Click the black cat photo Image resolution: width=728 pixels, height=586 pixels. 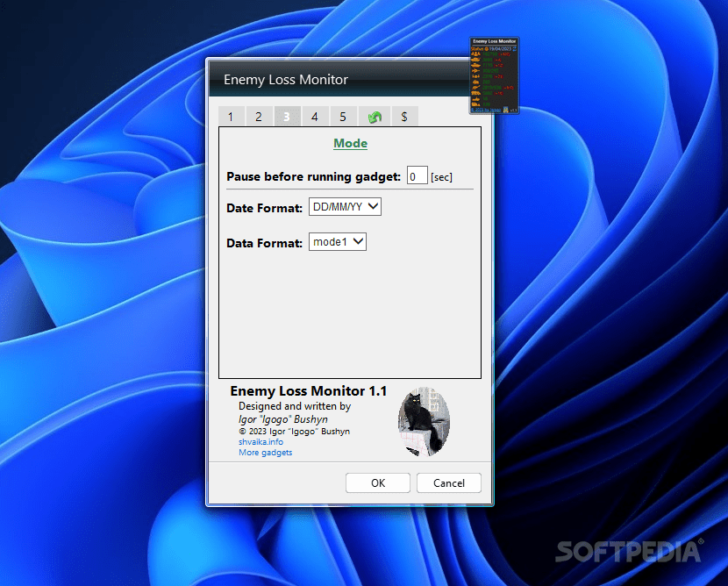coord(424,422)
